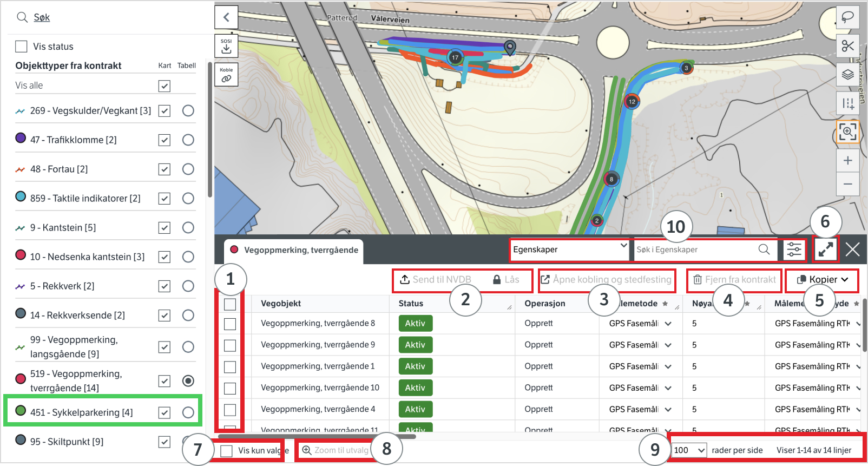Image resolution: width=868 pixels, height=466 pixels.
Task: Click the SOSI download icon
Action: click(x=226, y=47)
